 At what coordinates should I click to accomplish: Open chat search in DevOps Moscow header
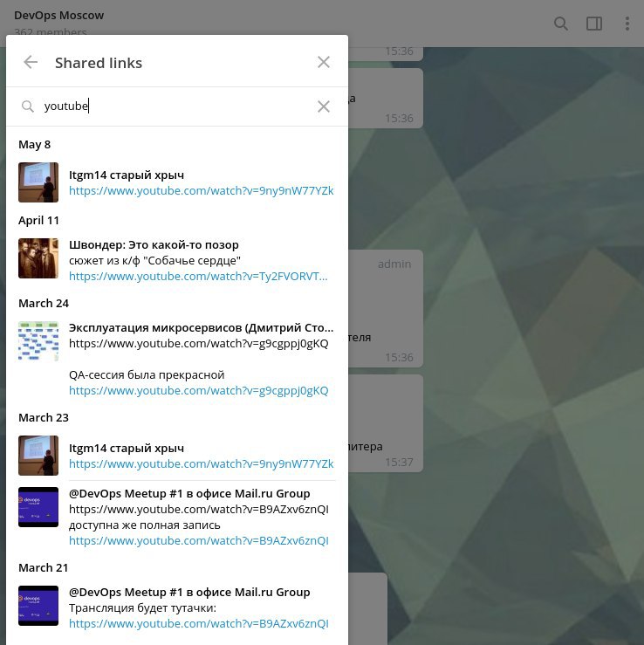pos(561,24)
